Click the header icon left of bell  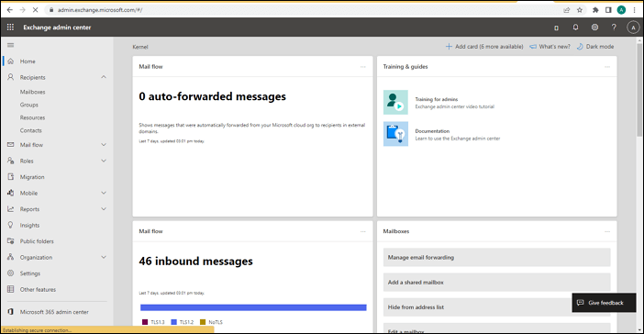(x=556, y=28)
